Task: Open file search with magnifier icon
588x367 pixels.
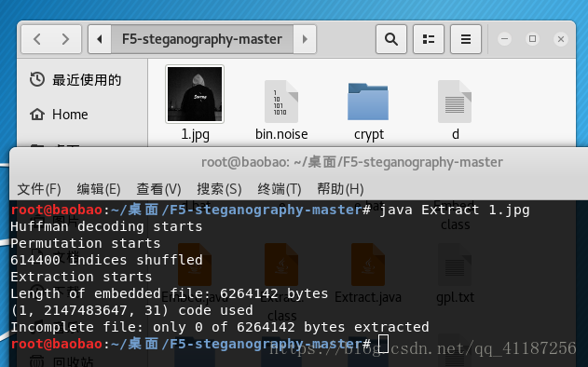Action: pyautogui.click(x=391, y=39)
